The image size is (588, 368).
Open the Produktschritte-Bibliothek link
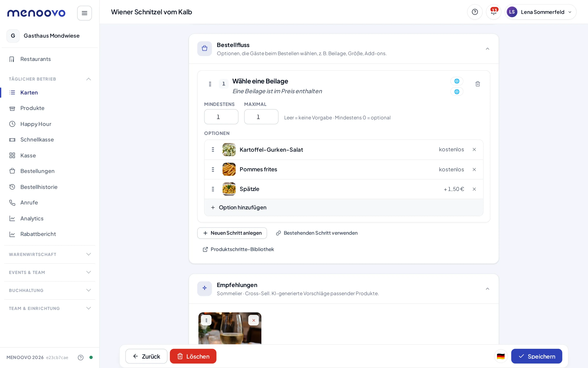(238, 249)
